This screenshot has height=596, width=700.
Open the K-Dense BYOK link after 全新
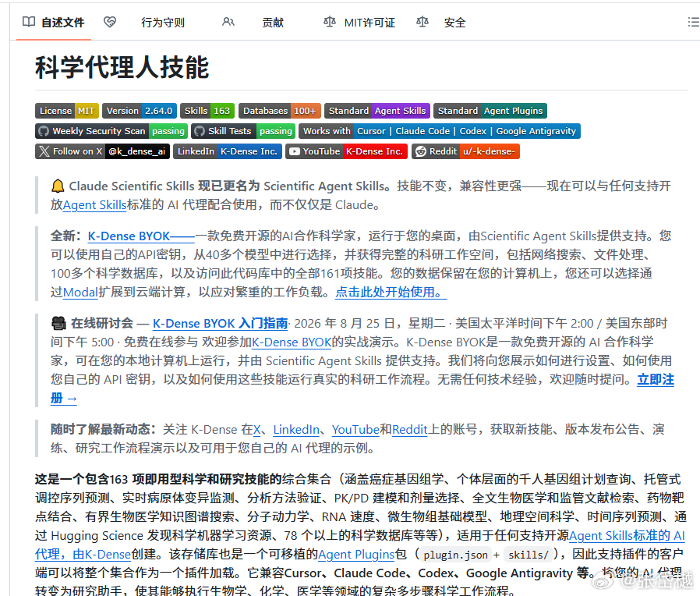[141, 236]
